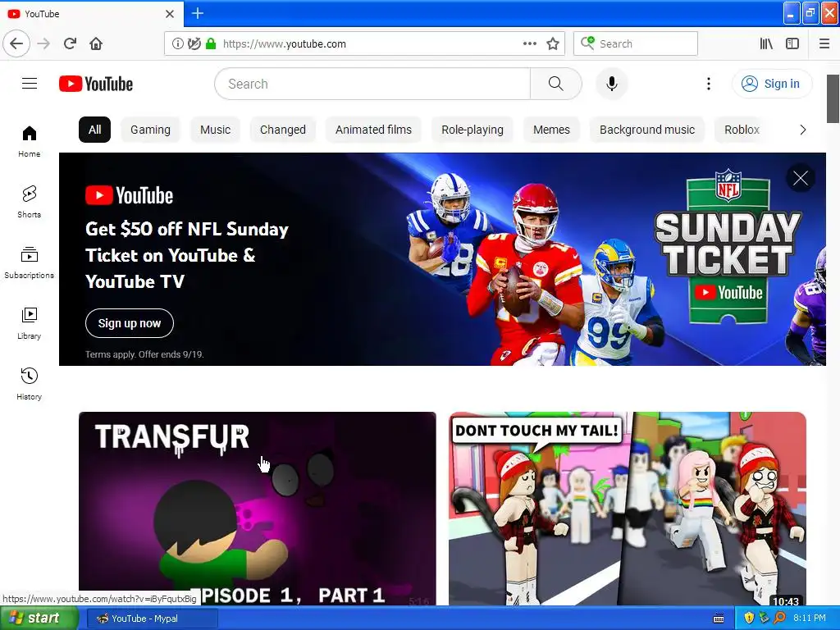The height and width of the screenshot is (630, 840).
Task: Open the browser application hamburger menu
Action: pos(824,43)
